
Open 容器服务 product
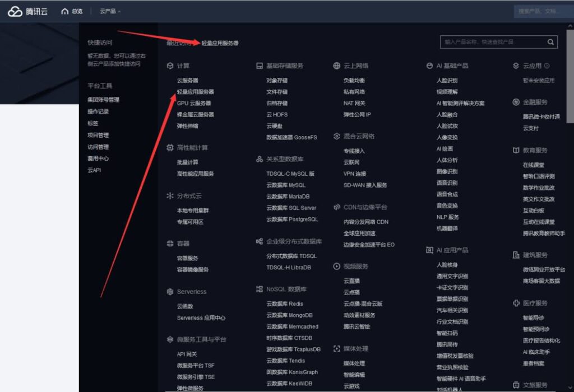[187, 258]
